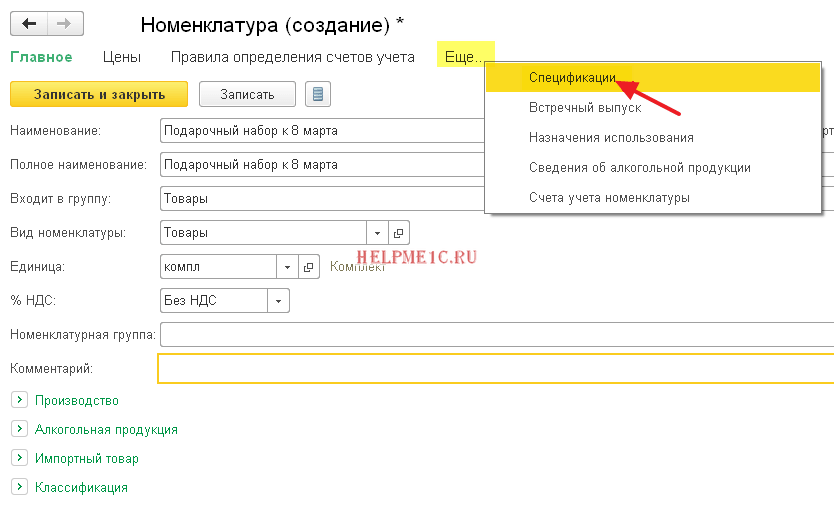
Task: Open the Единица linked item icon
Action: (x=309, y=267)
